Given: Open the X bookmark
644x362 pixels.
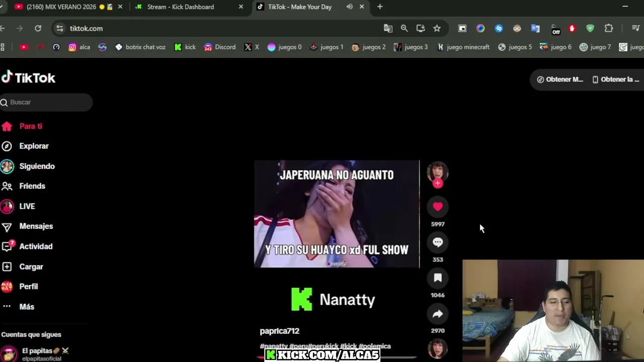Looking at the screenshot, I should (x=252, y=47).
